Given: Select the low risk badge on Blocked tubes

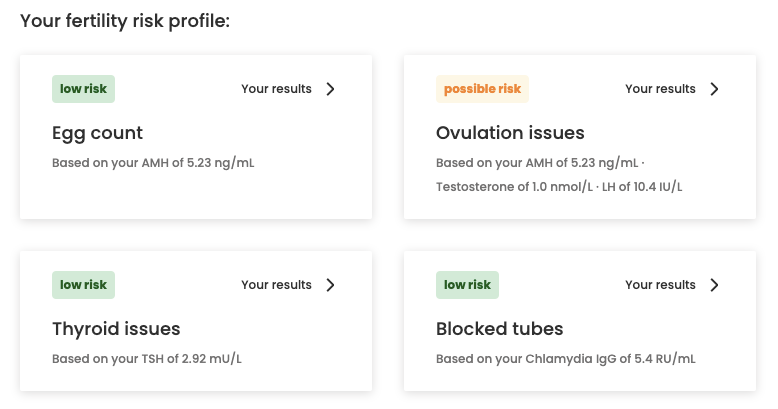Looking at the screenshot, I should (x=467, y=285).
